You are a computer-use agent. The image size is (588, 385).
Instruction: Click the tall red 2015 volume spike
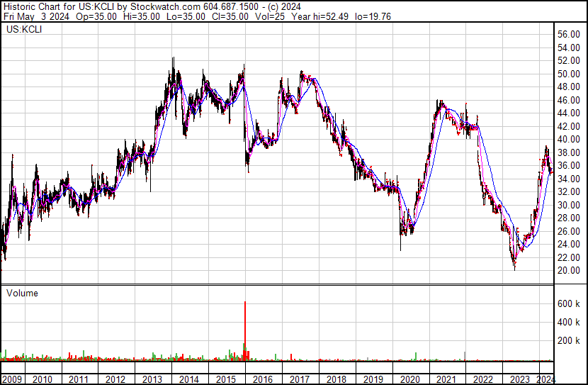point(245,330)
